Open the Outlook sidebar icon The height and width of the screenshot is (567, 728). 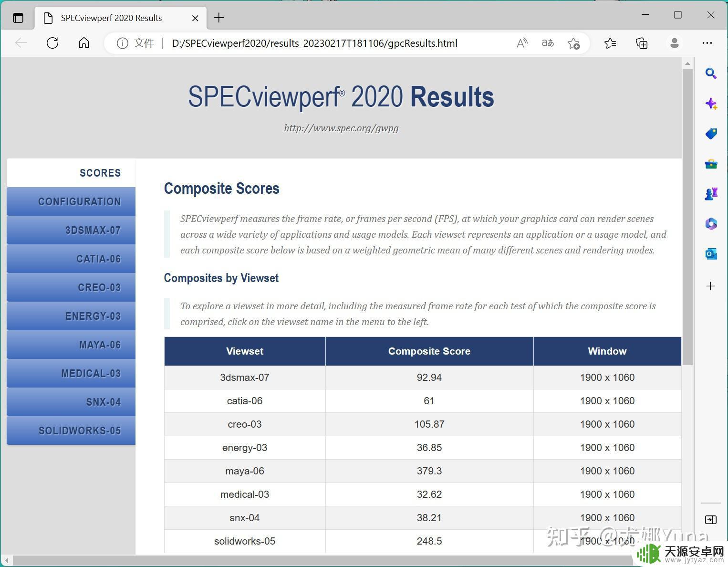click(x=711, y=254)
